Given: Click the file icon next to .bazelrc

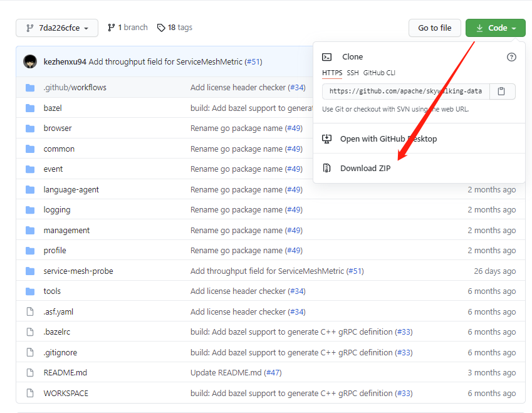Looking at the screenshot, I should click(30, 332).
